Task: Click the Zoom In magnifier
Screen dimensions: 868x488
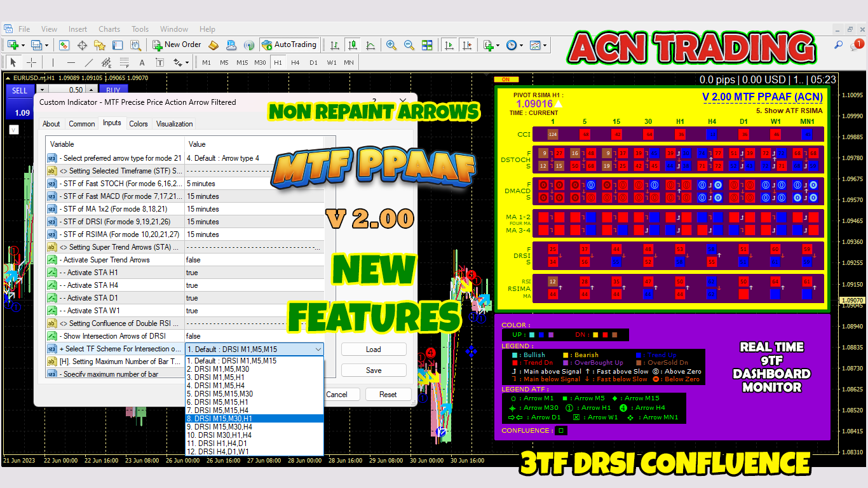Action: tap(391, 45)
